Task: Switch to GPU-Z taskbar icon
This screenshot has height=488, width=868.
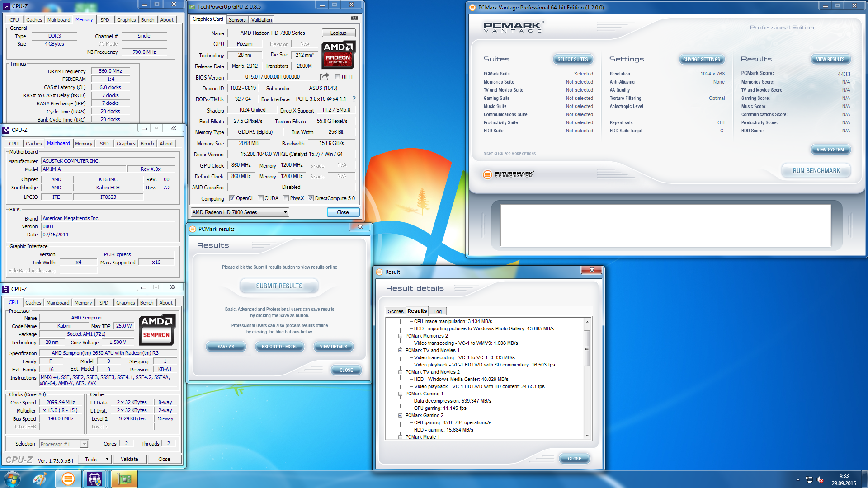Action: (123, 479)
